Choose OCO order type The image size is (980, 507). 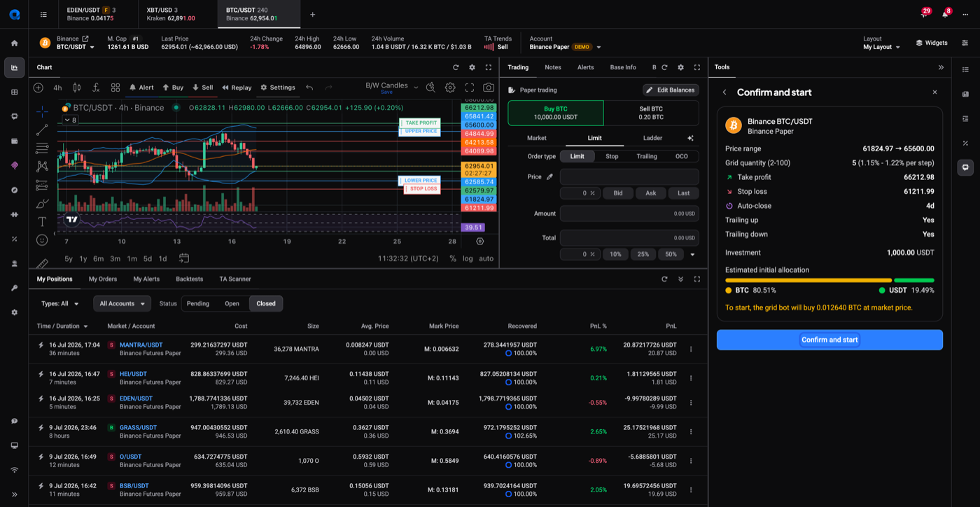point(682,156)
